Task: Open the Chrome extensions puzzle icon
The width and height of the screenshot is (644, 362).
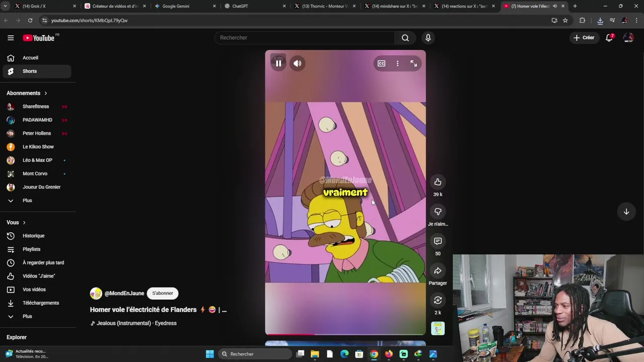Action: coord(582,21)
